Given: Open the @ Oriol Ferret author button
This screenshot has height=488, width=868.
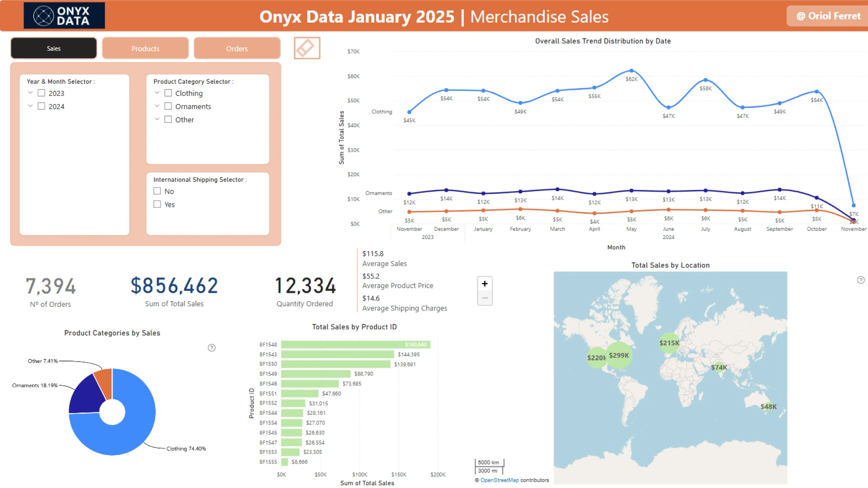Looking at the screenshot, I should coord(827,16).
